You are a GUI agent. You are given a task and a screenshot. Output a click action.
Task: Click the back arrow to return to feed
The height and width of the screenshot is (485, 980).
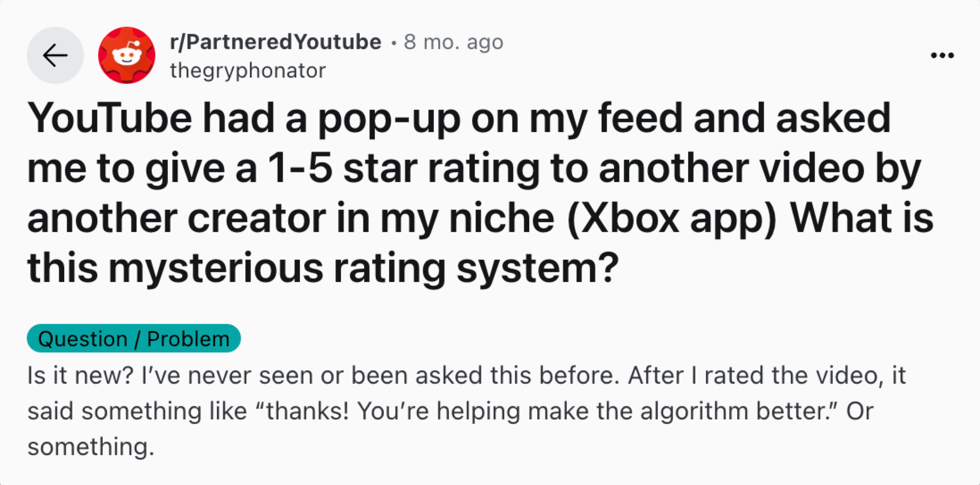tap(54, 54)
